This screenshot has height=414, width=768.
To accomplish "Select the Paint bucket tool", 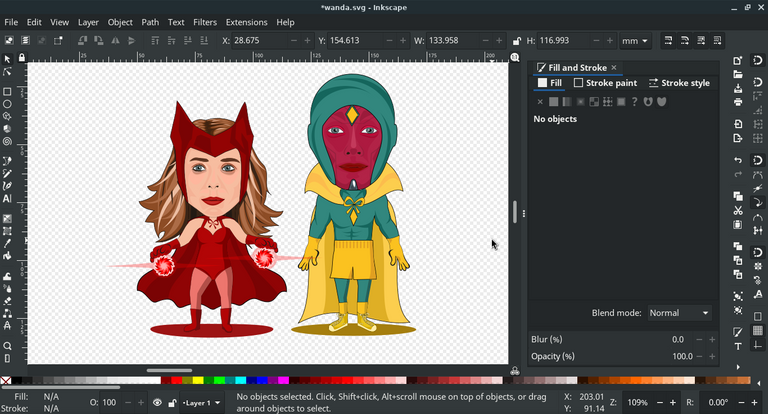I will click(x=7, y=256).
